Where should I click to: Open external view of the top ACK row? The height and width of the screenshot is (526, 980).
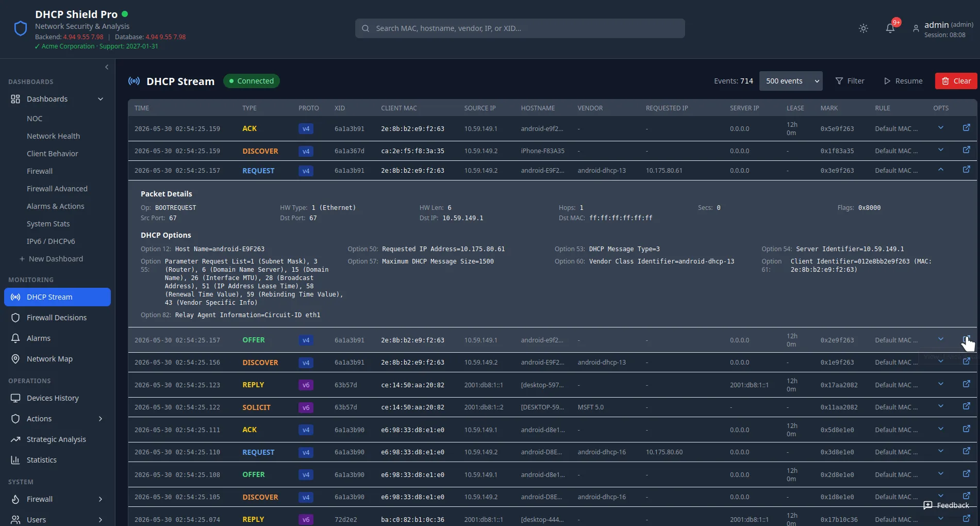967,127
